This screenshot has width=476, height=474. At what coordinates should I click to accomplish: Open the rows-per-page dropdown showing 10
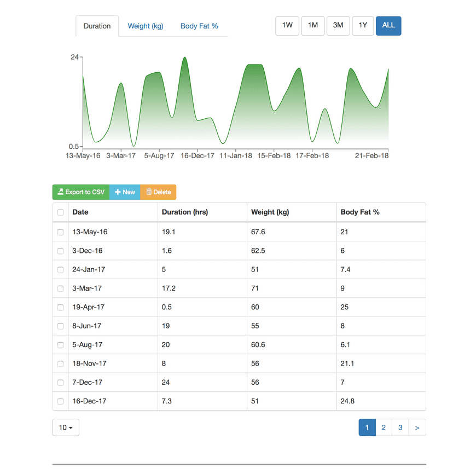(x=66, y=427)
